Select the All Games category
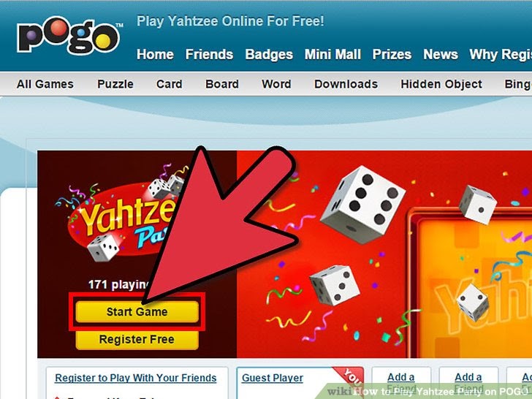Image resolution: width=532 pixels, height=399 pixels. pyautogui.click(x=45, y=84)
